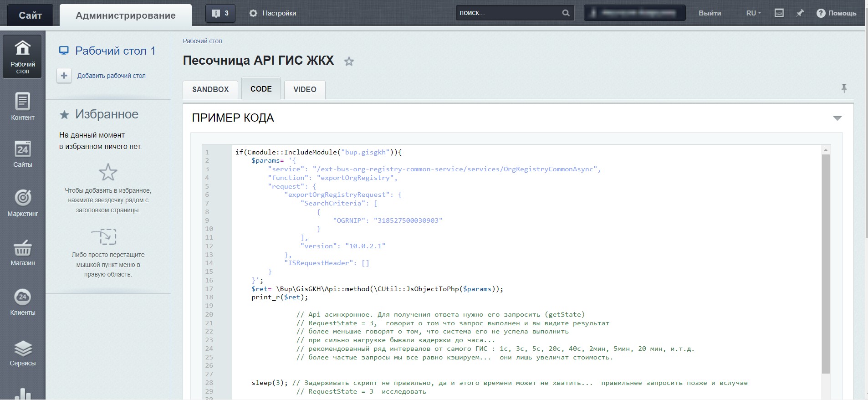Click the large outlined star in favorites
Image resolution: width=868 pixels, height=400 pixels.
coord(108,172)
